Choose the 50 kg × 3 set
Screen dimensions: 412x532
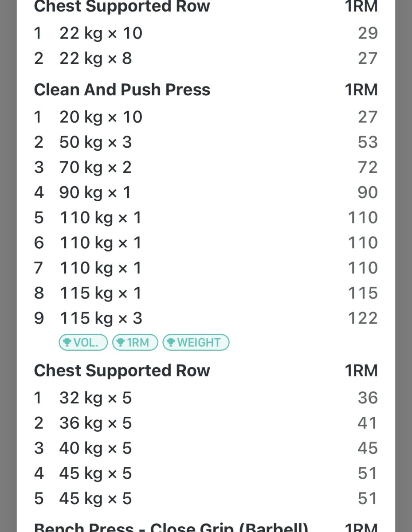[95, 142]
